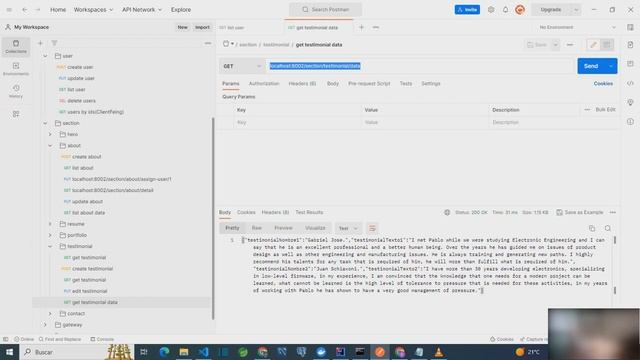
Task: Open the comments icon in the right sidebar
Action: 630,64
